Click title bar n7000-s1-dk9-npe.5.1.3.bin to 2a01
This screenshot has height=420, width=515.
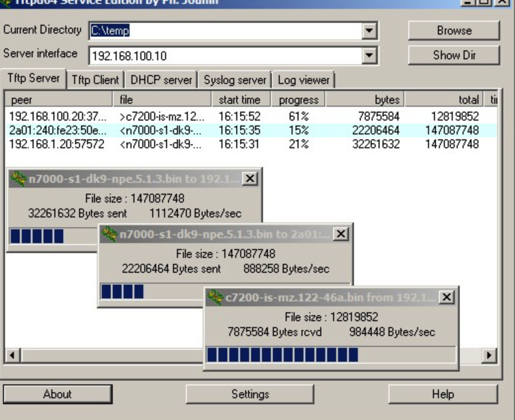(225, 234)
